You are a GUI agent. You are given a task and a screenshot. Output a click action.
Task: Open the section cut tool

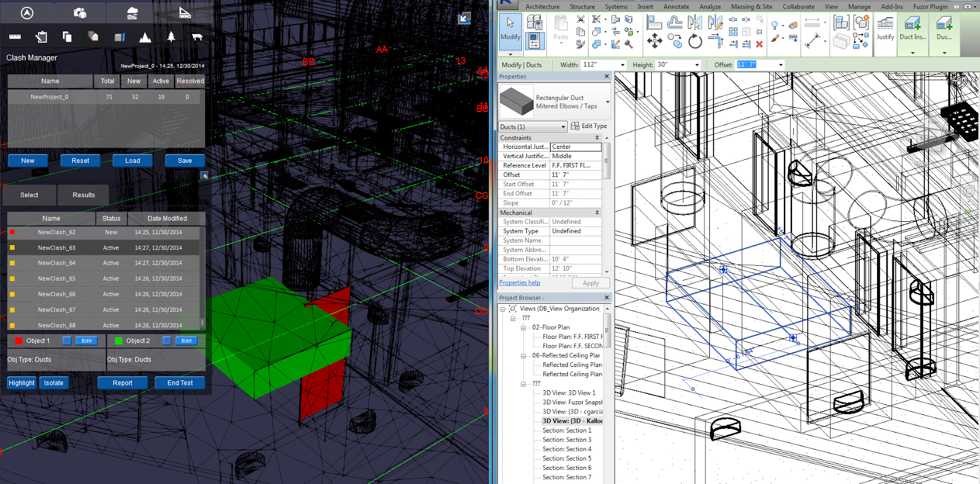(x=119, y=37)
